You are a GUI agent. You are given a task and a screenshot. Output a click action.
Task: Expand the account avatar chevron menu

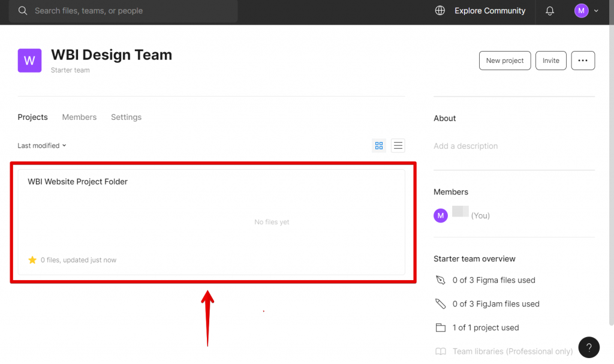coord(595,10)
